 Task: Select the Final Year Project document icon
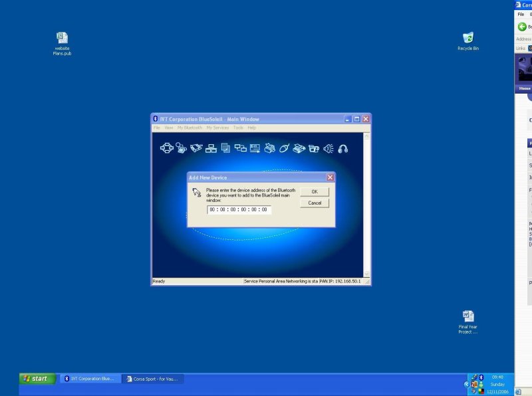tap(468, 322)
